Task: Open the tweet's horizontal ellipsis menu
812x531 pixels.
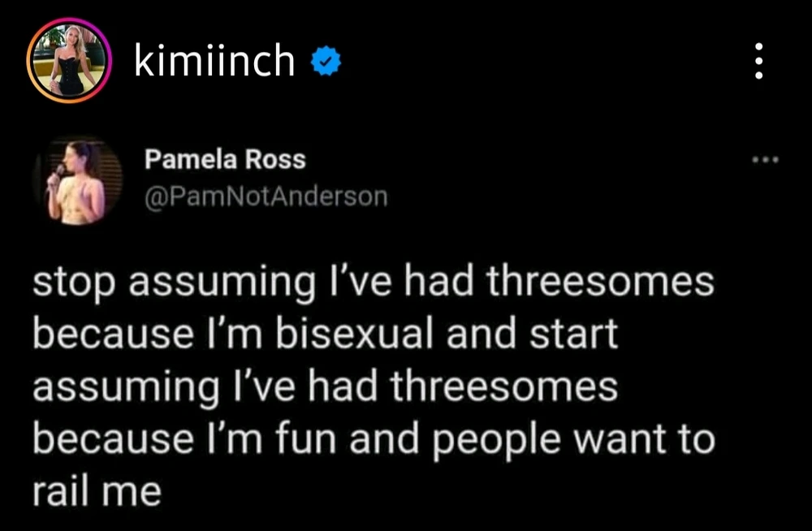Action: click(x=765, y=161)
